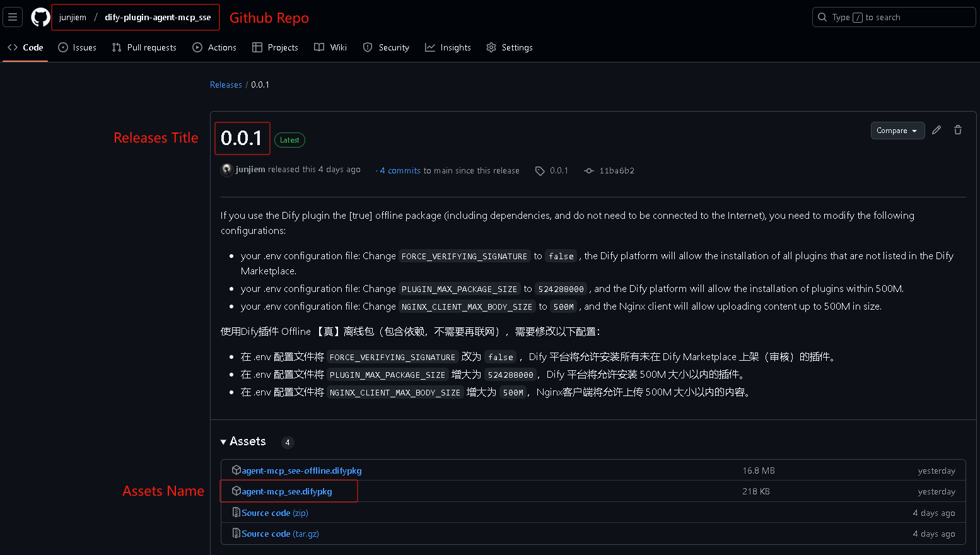This screenshot has height=555, width=980.
Task: Open the global navigation hamburger menu
Action: click(13, 16)
